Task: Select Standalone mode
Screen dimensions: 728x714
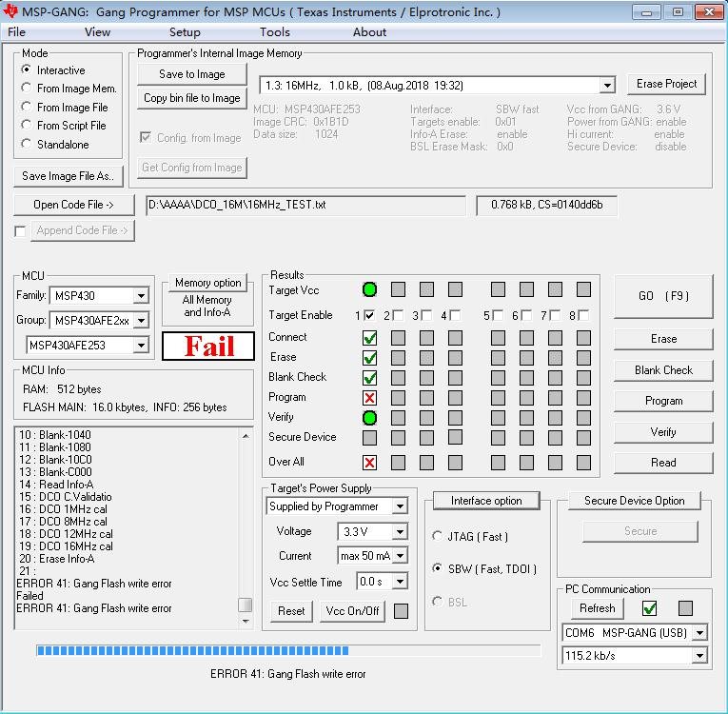Action: [27, 144]
